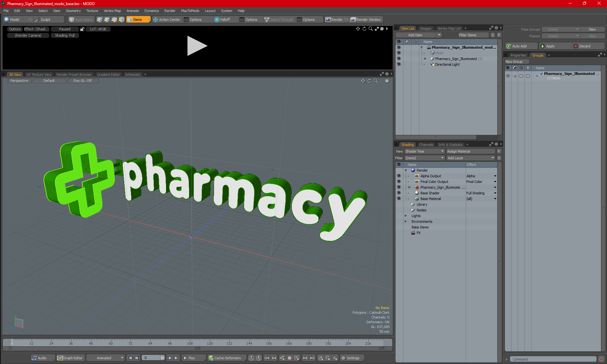The image size is (607, 364).
Task: Start the render preview with large play arrow
Action: 197,46
